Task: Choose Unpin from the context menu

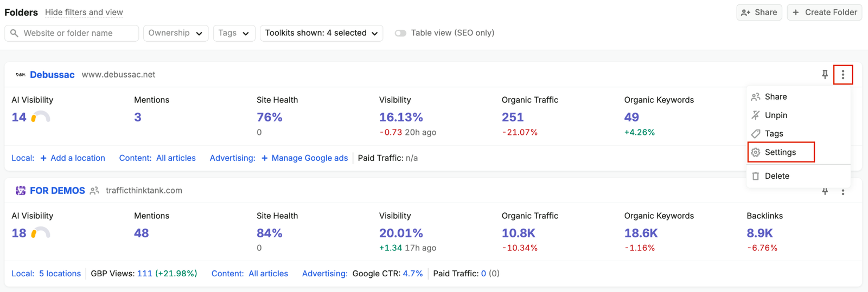Action: point(776,115)
